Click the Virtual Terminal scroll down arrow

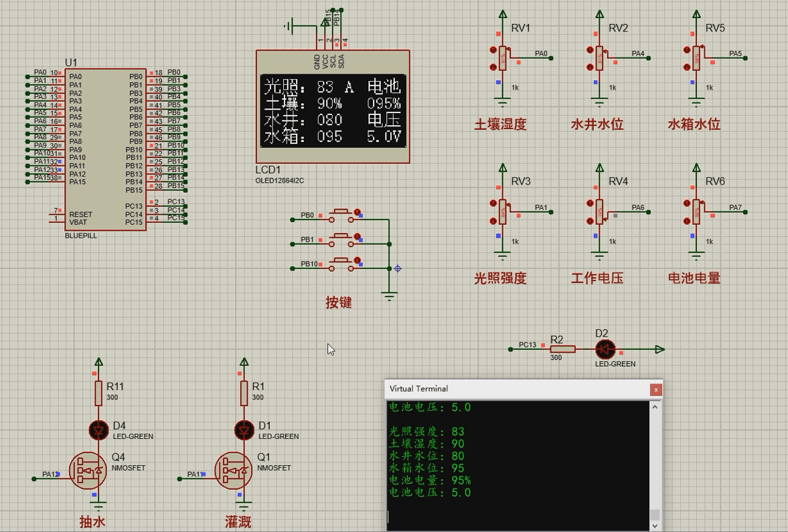(x=655, y=525)
